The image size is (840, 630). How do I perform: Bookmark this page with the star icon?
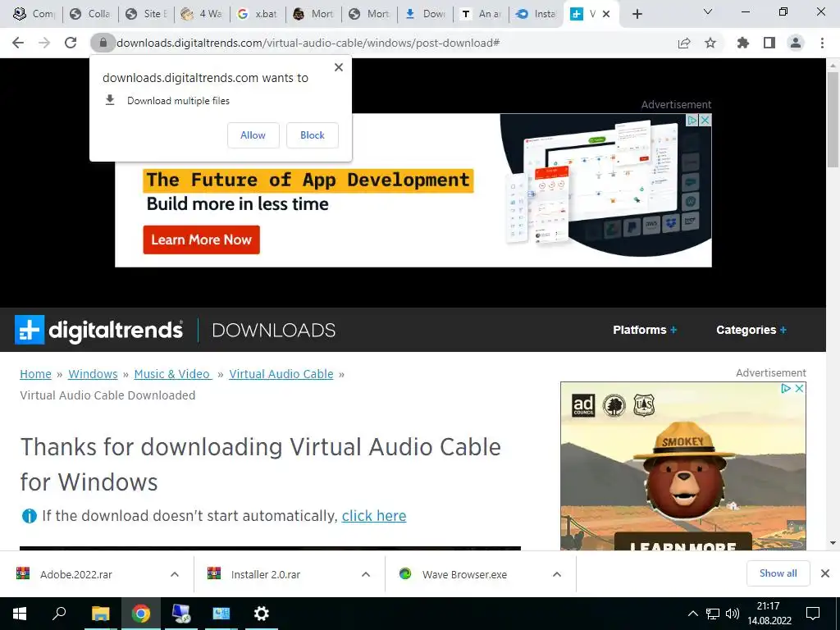(x=710, y=43)
